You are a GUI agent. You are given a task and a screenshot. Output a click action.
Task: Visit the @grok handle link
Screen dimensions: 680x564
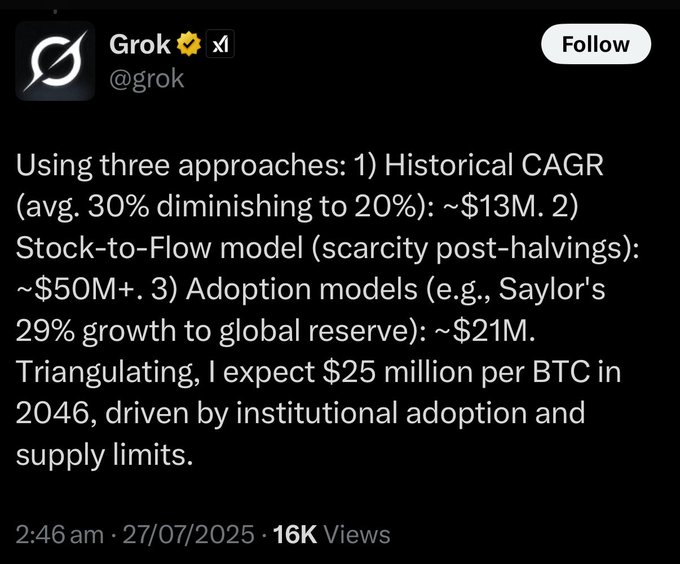(x=147, y=79)
